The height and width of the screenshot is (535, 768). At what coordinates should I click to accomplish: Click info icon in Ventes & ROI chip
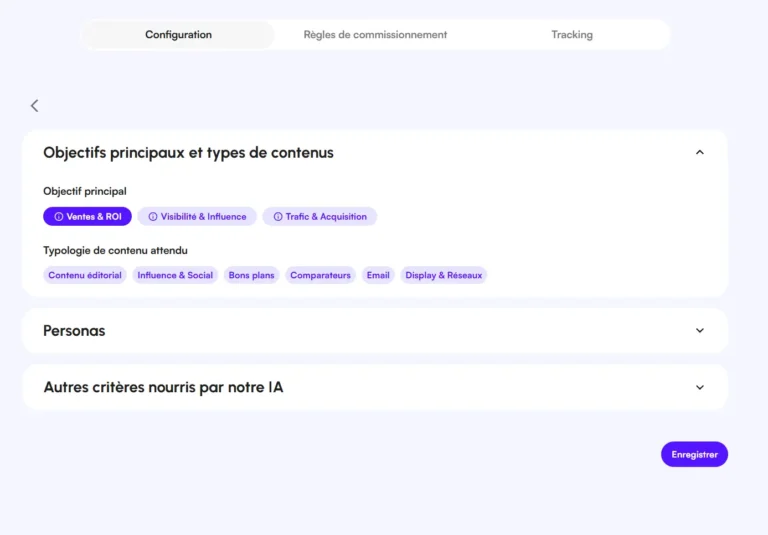(x=59, y=217)
